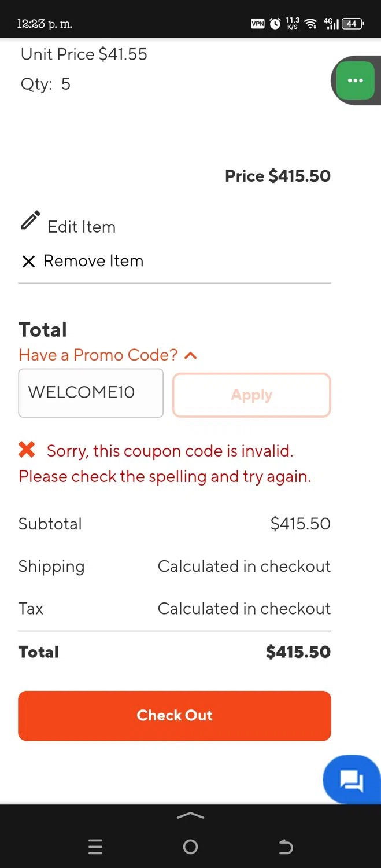
Task: Tap the alarm clock status icon
Action: pos(275,24)
